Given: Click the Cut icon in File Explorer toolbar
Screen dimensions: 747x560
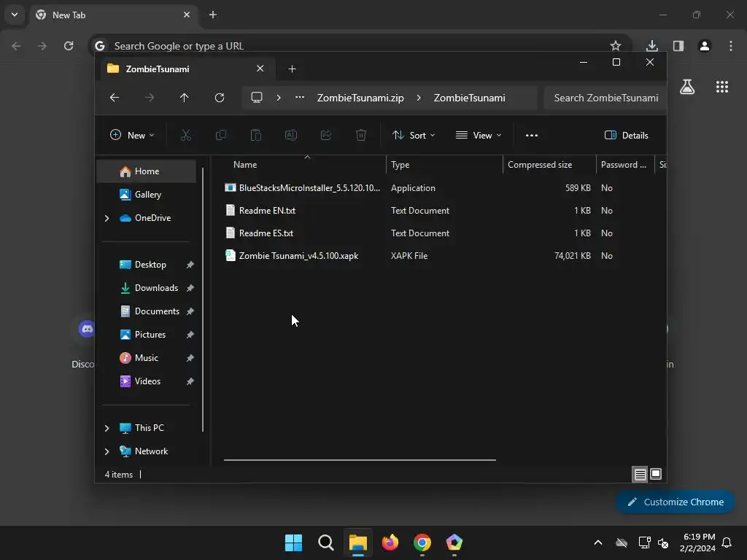Looking at the screenshot, I should click(x=186, y=135).
